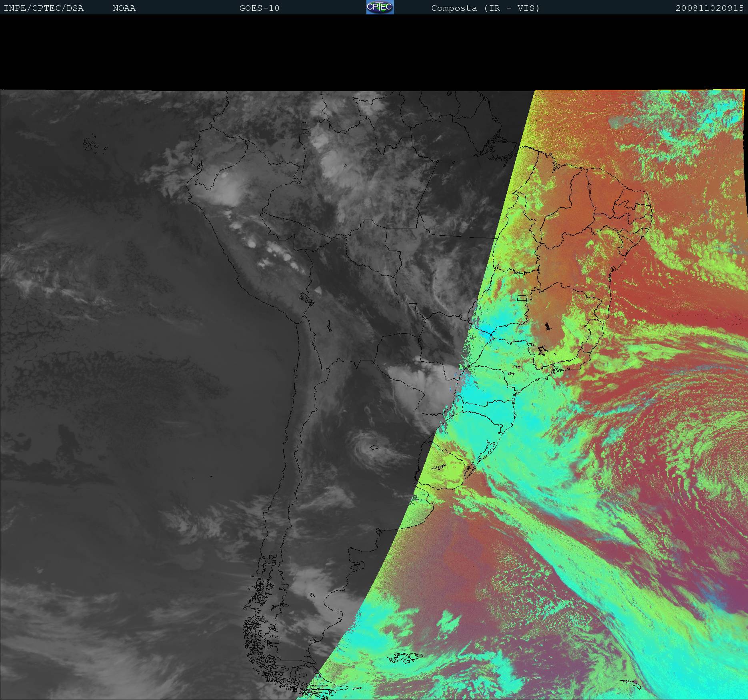Viewport: 748px width, 700px height.
Task: Click the CPTEC logo in header
Action: point(380,7)
